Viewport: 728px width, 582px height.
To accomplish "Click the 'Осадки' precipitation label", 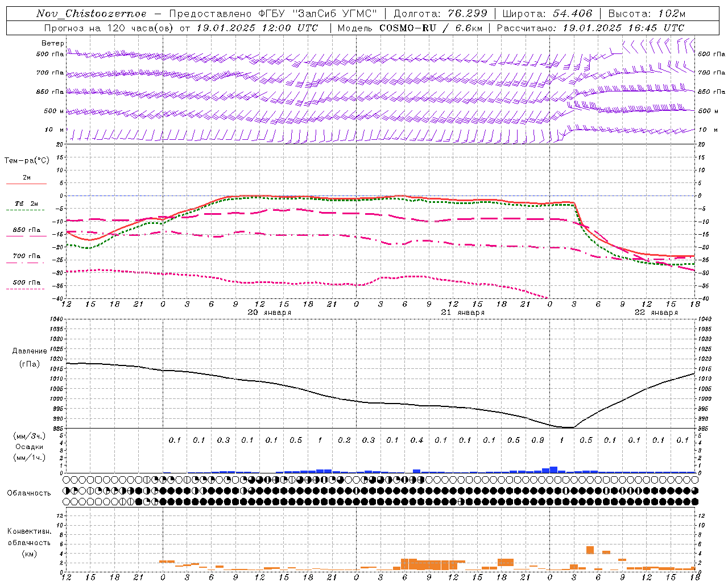I will point(29,447).
